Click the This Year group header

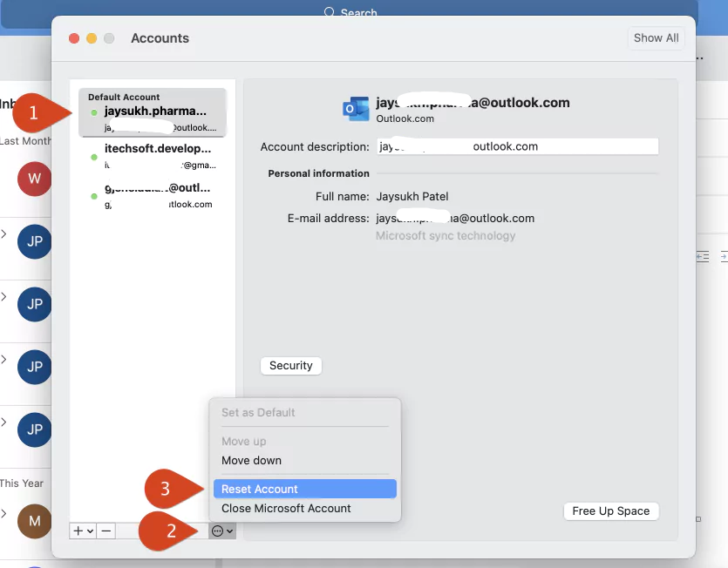pyautogui.click(x=22, y=483)
